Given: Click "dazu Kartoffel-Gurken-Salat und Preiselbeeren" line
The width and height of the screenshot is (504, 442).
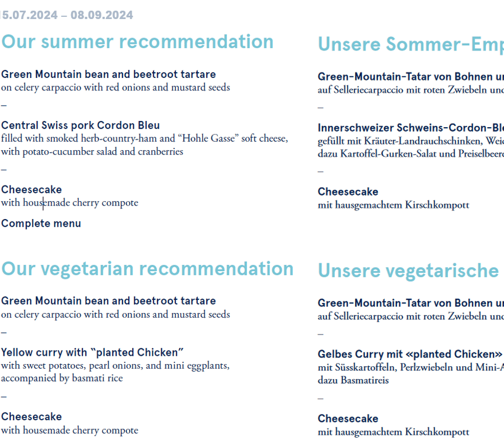Looking at the screenshot, I should point(411,153).
